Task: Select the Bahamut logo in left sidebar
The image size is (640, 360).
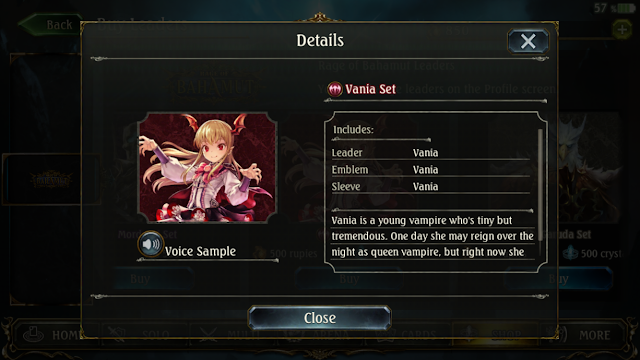Action: 51,179
